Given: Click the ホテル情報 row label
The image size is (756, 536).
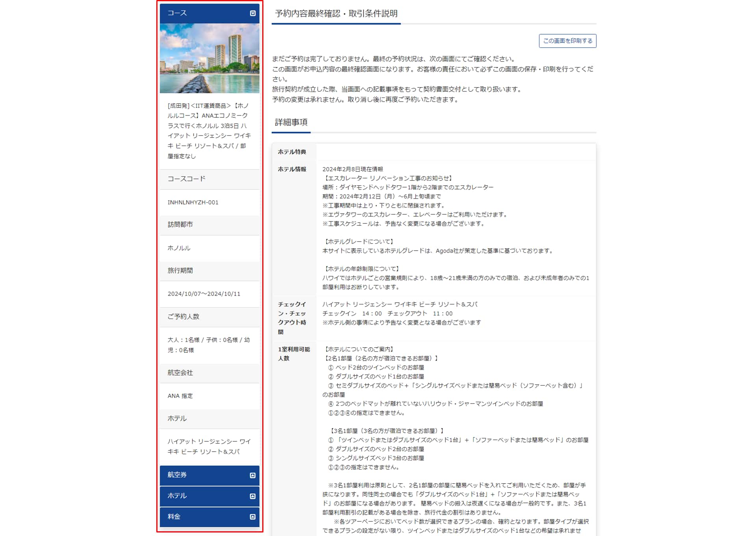Looking at the screenshot, I should 292,169.
